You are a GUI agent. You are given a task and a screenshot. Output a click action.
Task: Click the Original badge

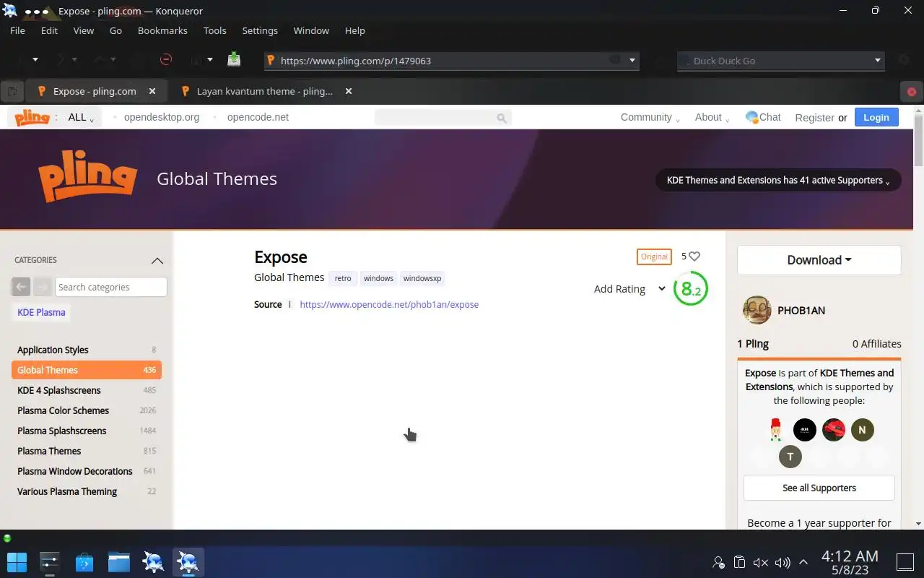(654, 256)
